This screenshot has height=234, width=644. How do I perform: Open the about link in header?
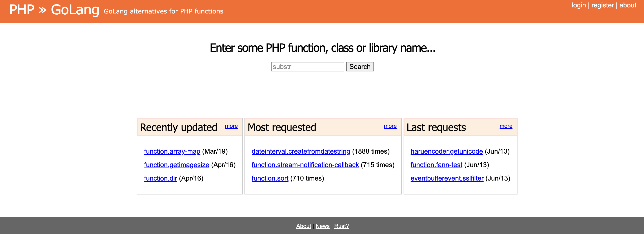(x=628, y=5)
